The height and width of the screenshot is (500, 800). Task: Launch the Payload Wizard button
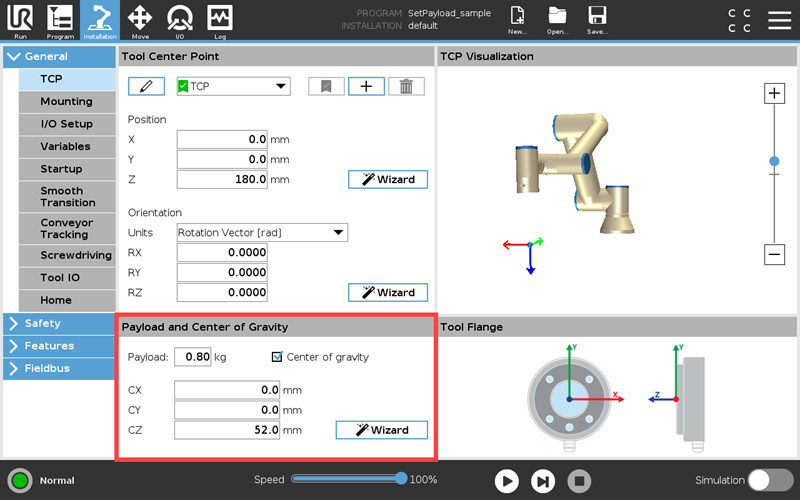(381, 430)
